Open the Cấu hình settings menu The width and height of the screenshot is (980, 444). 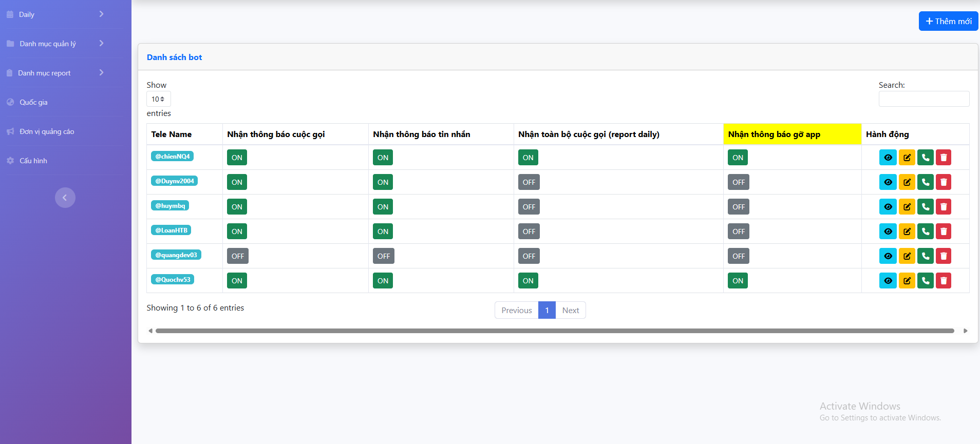point(33,161)
